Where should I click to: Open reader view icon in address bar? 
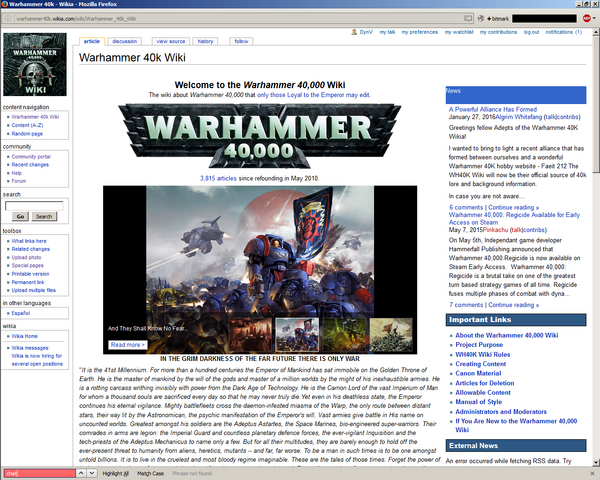click(x=468, y=18)
